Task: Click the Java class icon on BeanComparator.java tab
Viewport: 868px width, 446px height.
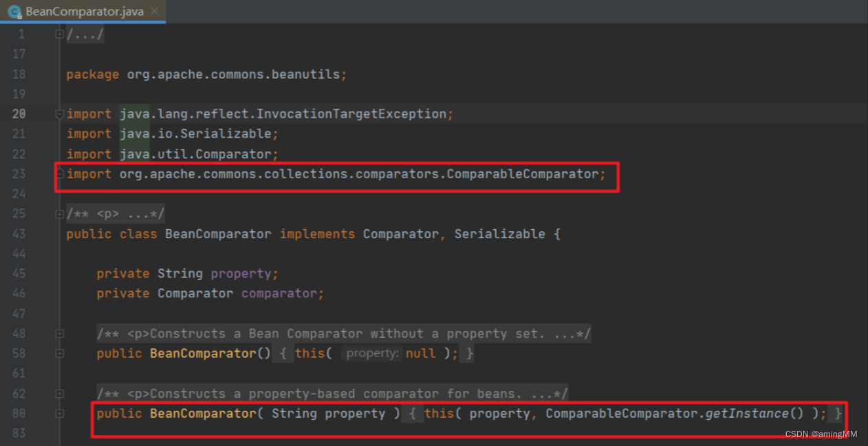Action: (x=14, y=12)
